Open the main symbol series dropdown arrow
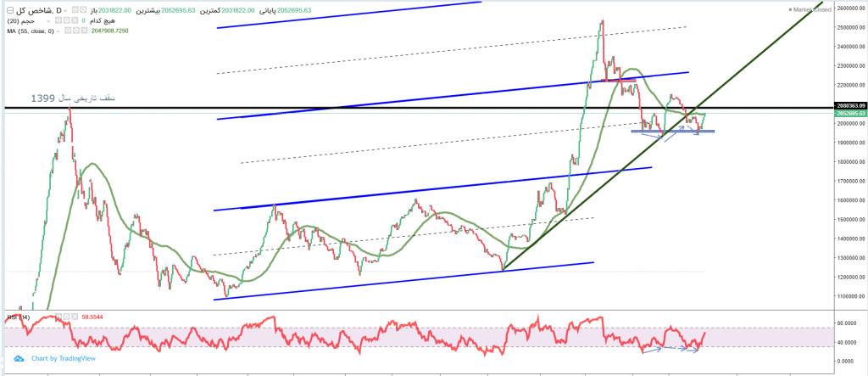The height and width of the screenshot is (376, 868). click(x=65, y=11)
